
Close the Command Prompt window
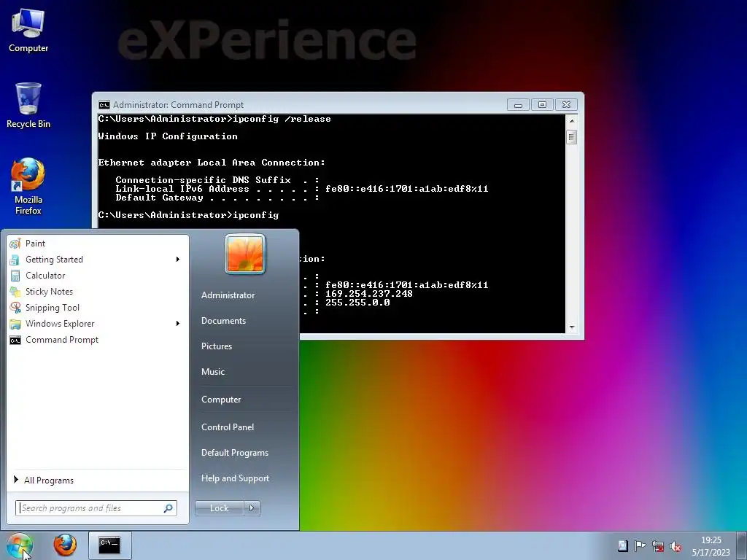(x=566, y=105)
